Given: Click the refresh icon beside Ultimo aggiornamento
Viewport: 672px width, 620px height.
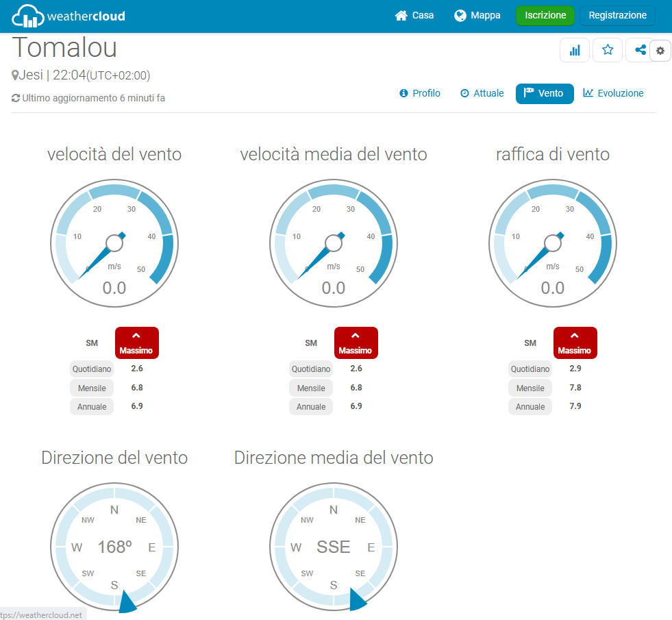Looking at the screenshot, I should click(16, 98).
